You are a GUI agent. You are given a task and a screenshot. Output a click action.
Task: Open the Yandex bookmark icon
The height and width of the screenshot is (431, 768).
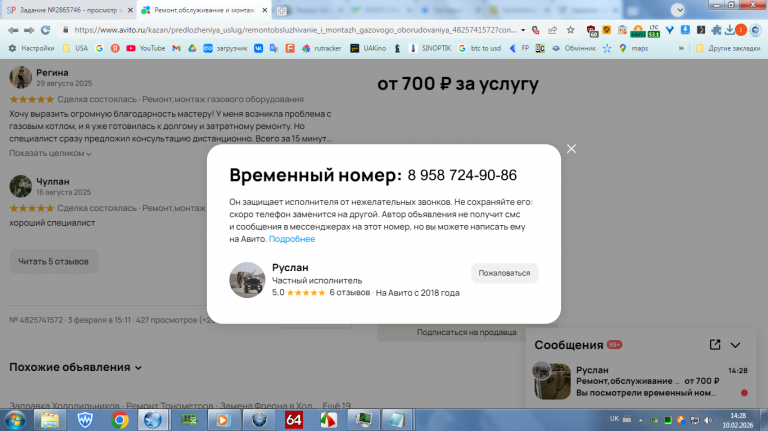pyautogui.click(x=115, y=48)
